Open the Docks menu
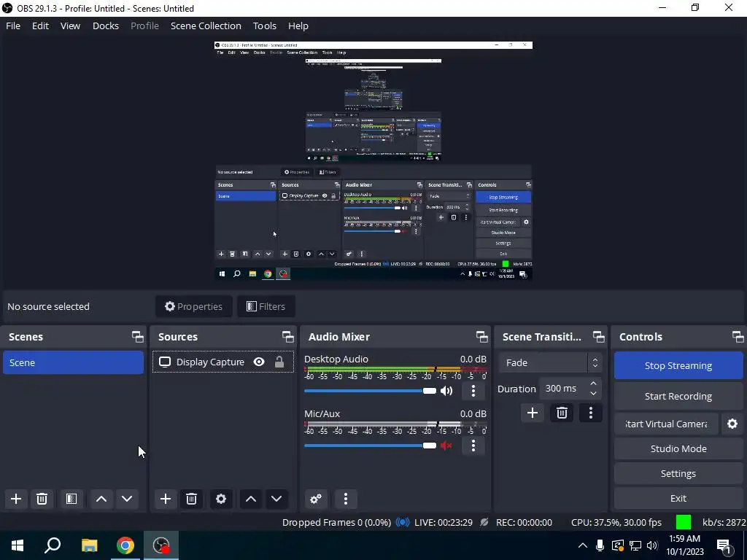This screenshot has height=560, width=747. coord(105,26)
